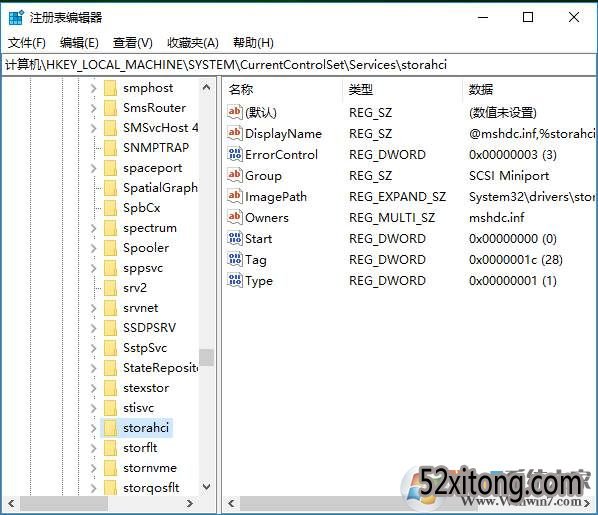The image size is (598, 515).
Task: Expand the SstpSvc key arrow
Action: pyautogui.click(x=93, y=348)
